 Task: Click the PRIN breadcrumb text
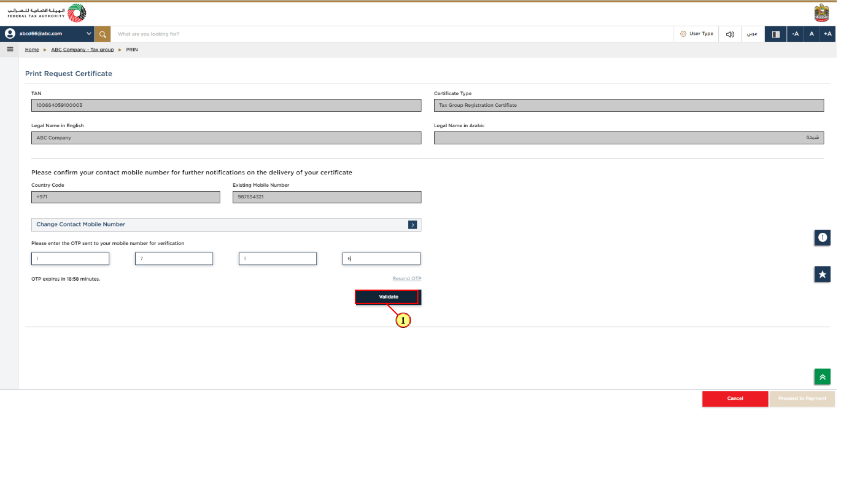(x=132, y=50)
